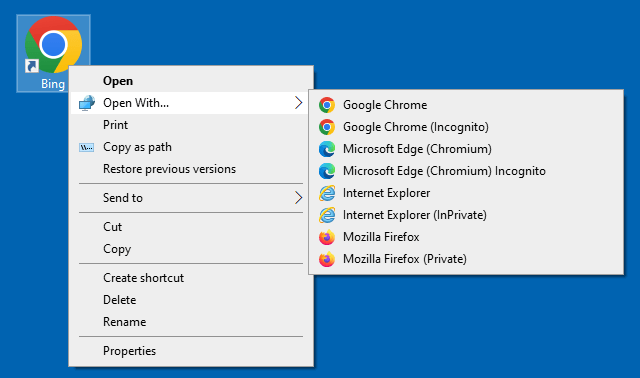Click the Edge (Chromium) Incognito icon
Image resolution: width=640 pixels, height=378 pixels.
[327, 171]
